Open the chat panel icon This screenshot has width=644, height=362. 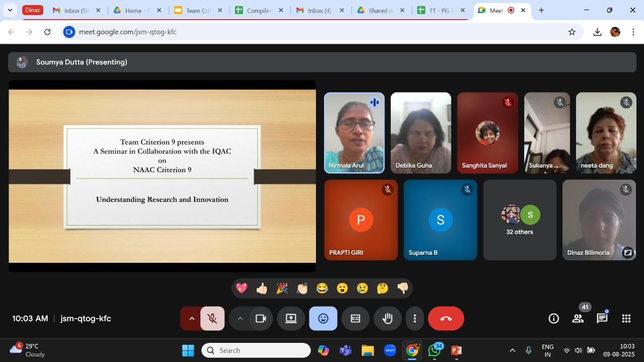(x=602, y=319)
